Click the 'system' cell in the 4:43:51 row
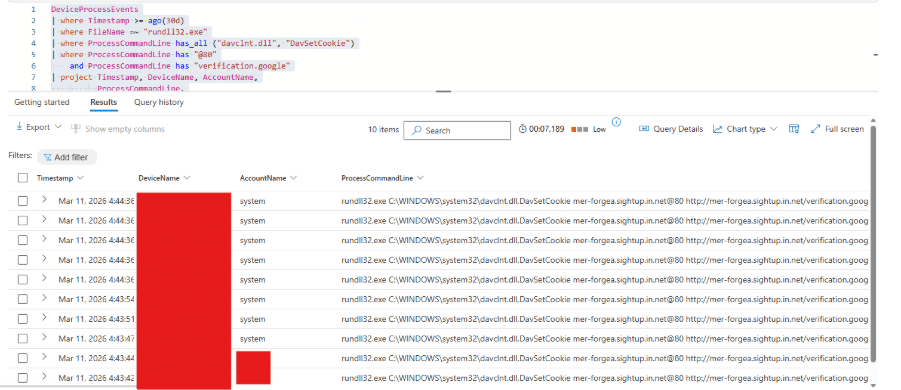Viewport: 901px width, 390px height. click(x=252, y=319)
